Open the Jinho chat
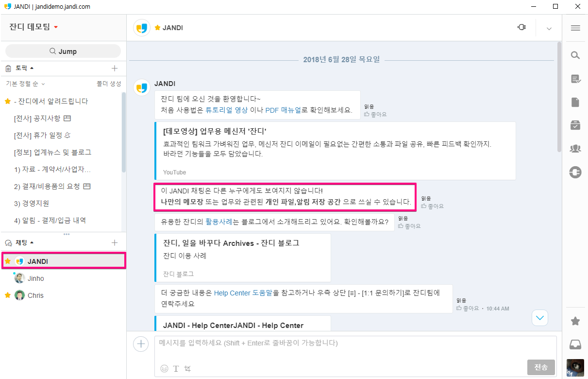The image size is (588, 379). pyautogui.click(x=35, y=278)
